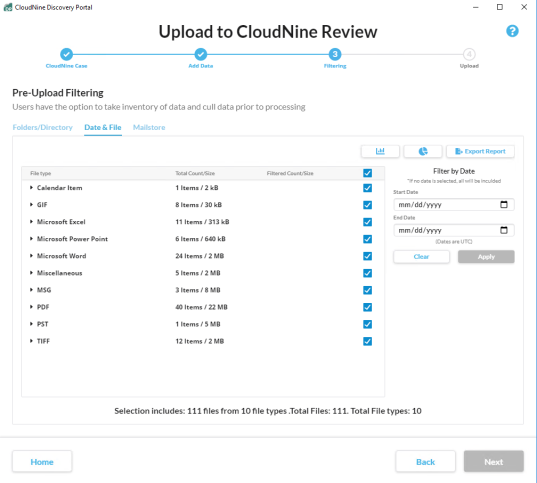Screen dimensions: 537x483
Task: Switch to the Folders/Directory tab
Action: coord(42,127)
